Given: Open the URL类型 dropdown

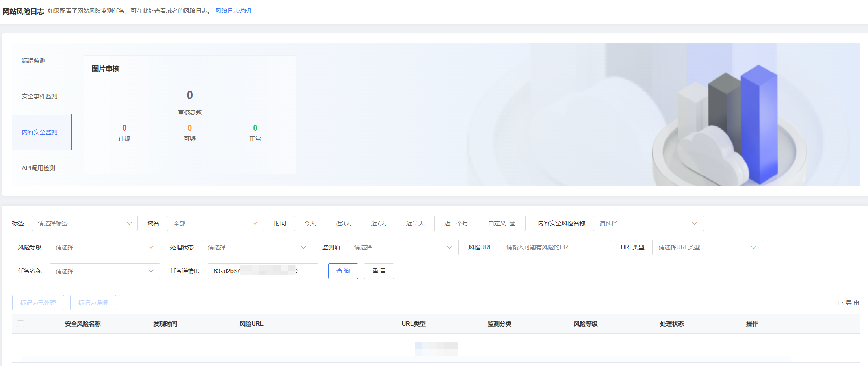Looking at the screenshot, I should pyautogui.click(x=708, y=247).
